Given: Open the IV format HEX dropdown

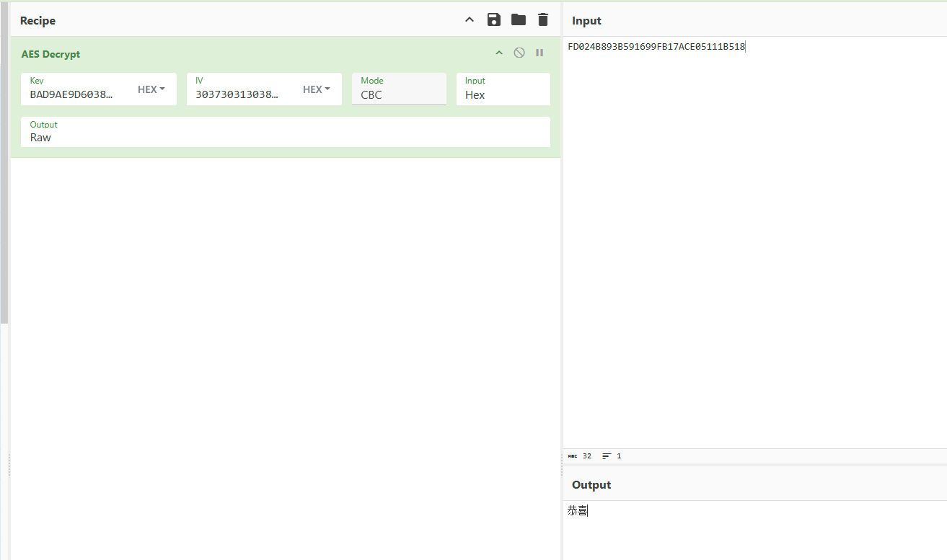Looking at the screenshot, I should pos(317,89).
